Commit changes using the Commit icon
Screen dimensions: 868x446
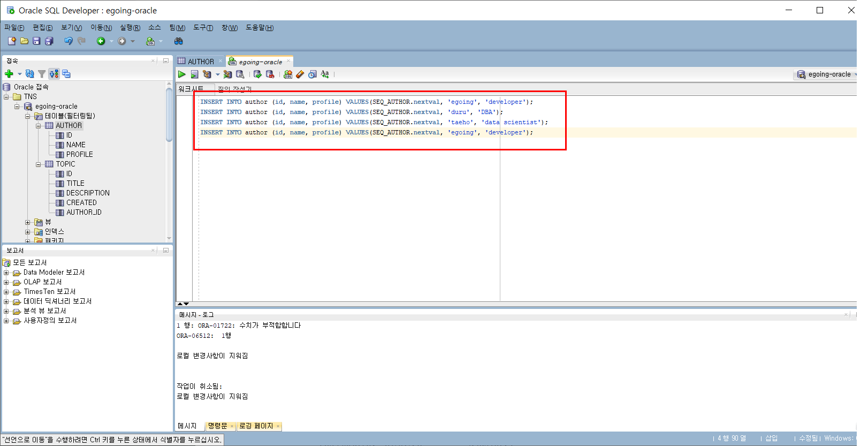(x=258, y=74)
